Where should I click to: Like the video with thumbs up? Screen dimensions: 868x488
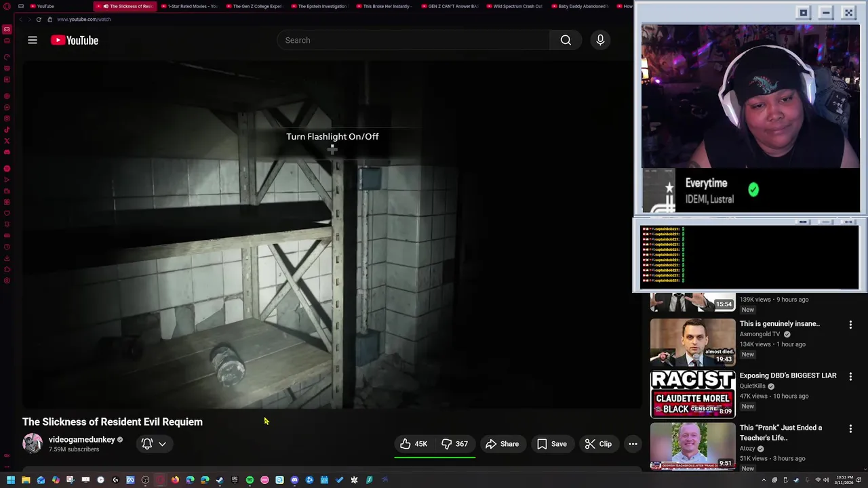(x=414, y=444)
